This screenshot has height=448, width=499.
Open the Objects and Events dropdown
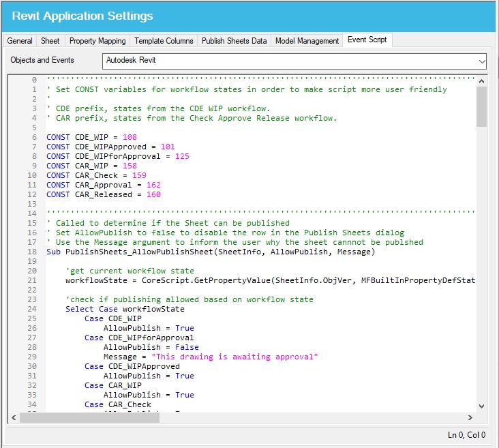[x=294, y=61]
